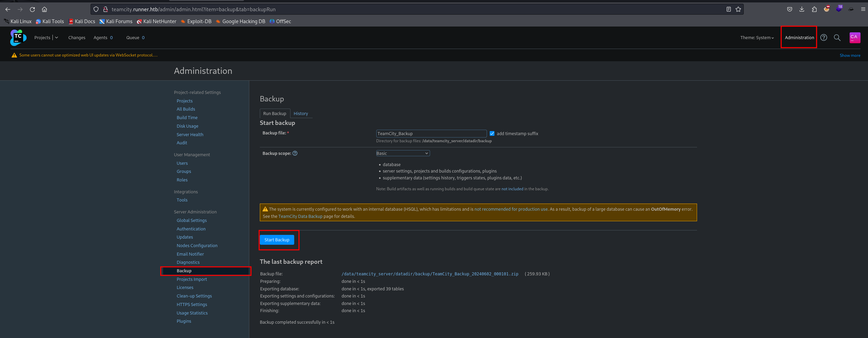The width and height of the screenshot is (868, 338).
Task: Click the Start Backup button
Action: pos(277,240)
